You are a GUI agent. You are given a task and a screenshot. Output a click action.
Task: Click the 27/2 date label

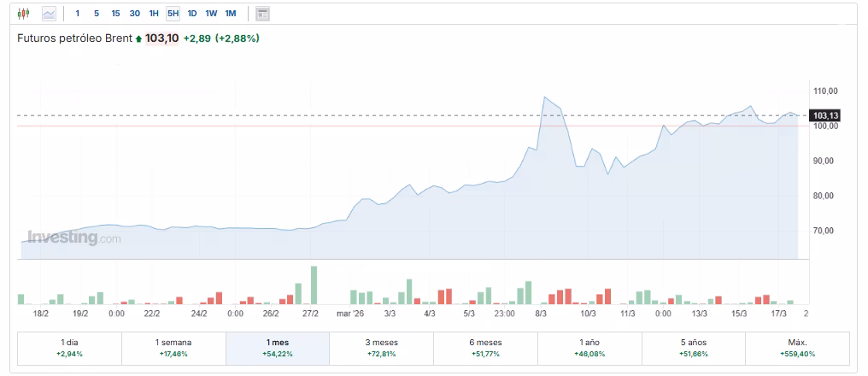(x=311, y=313)
